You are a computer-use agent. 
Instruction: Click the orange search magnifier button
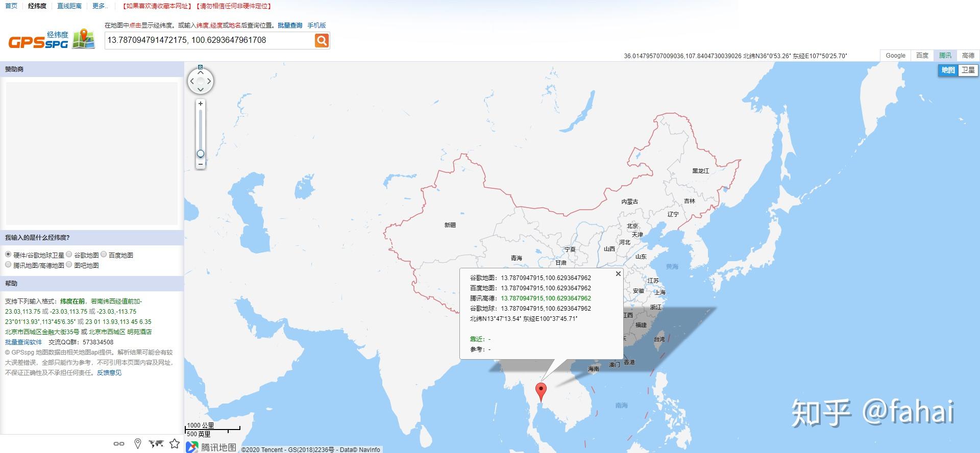(322, 40)
